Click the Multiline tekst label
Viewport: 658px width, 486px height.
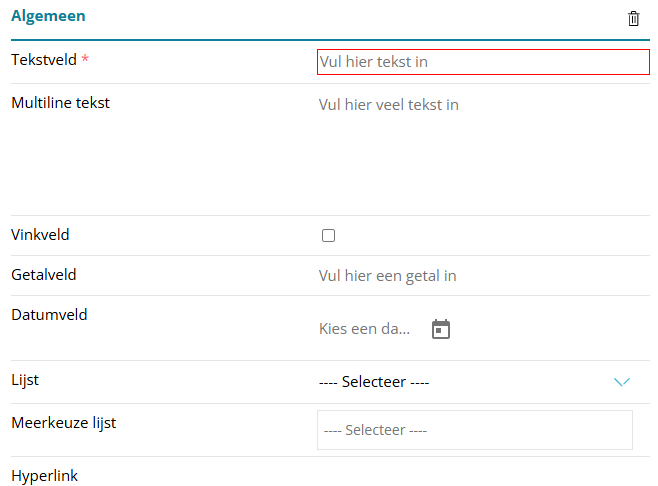click(x=60, y=102)
